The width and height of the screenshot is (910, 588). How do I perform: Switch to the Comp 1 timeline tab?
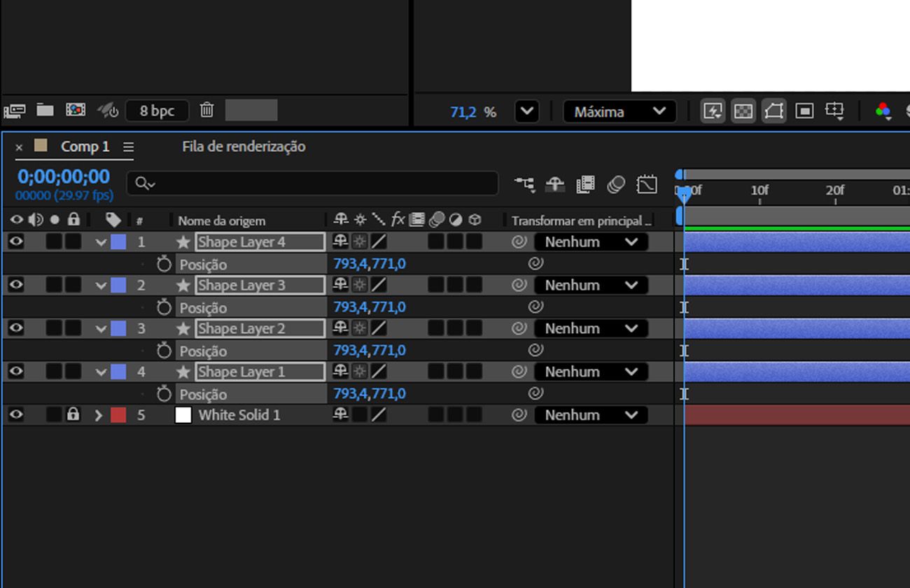[85, 146]
